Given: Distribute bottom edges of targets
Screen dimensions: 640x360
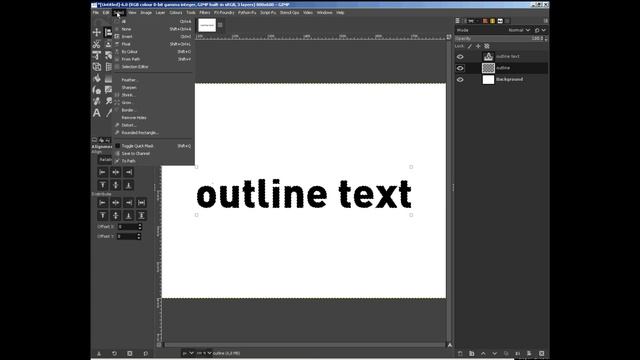Looking at the screenshot, I should [129, 216].
